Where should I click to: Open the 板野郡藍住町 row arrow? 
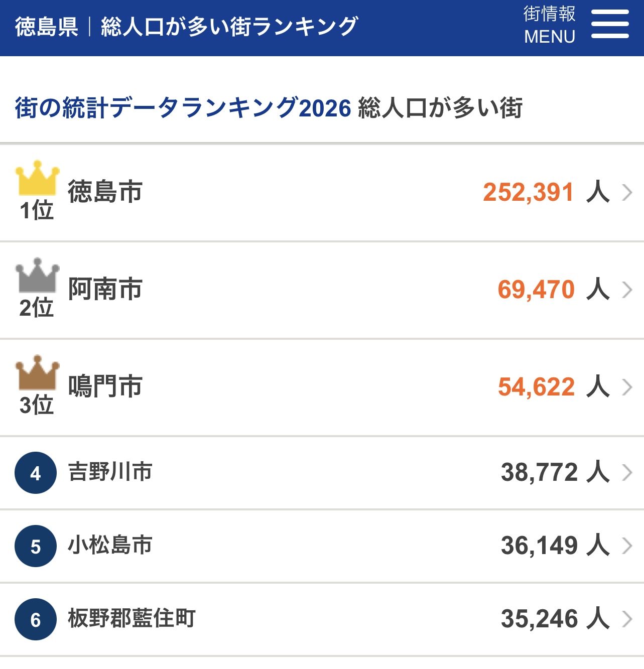(x=627, y=619)
